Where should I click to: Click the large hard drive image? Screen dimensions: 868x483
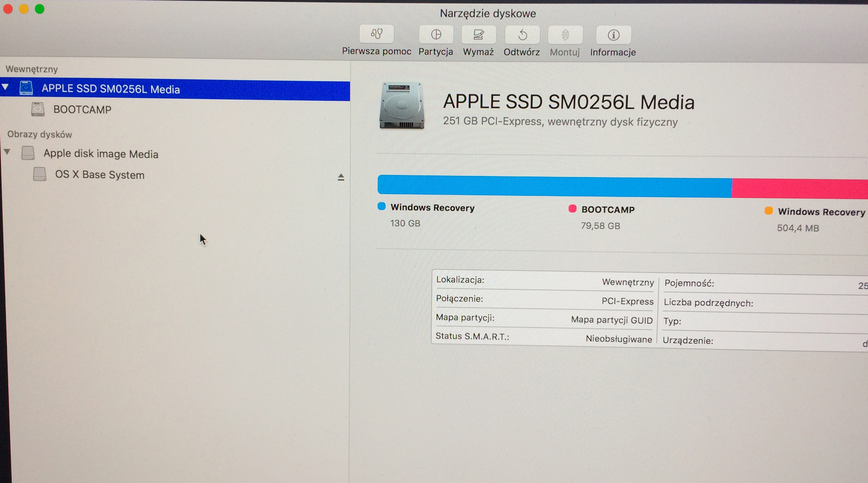point(402,106)
